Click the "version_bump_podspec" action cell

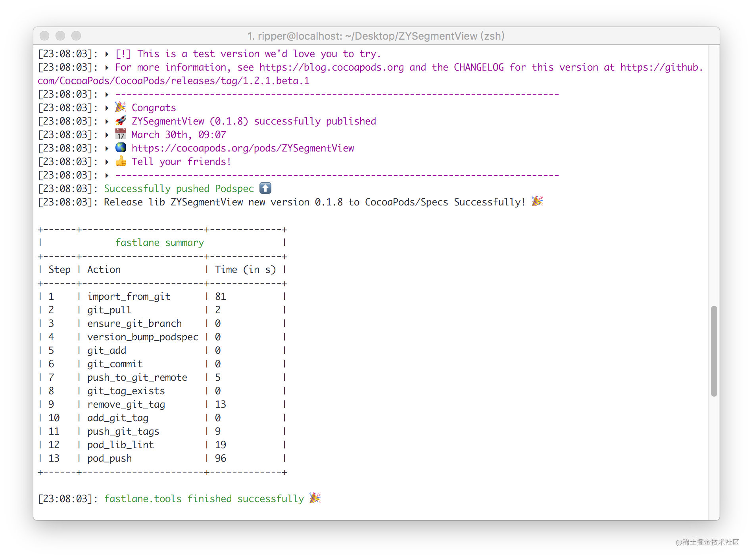point(143,337)
